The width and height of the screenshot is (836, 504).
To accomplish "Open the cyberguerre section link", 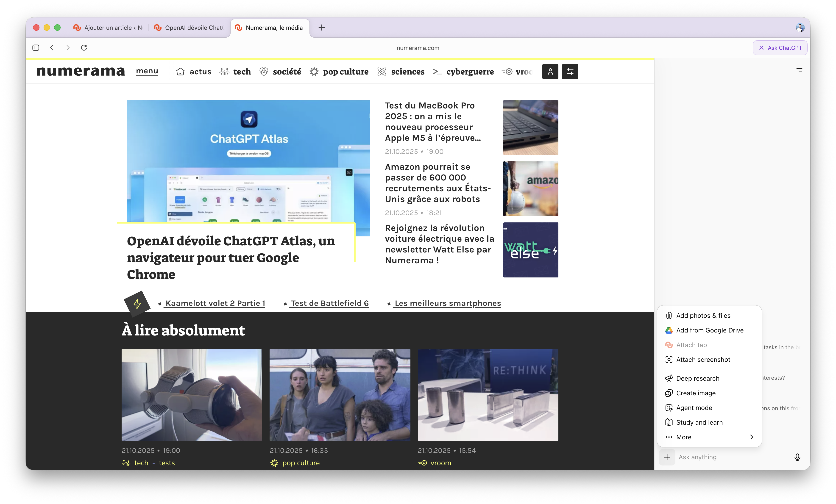I will click(470, 72).
